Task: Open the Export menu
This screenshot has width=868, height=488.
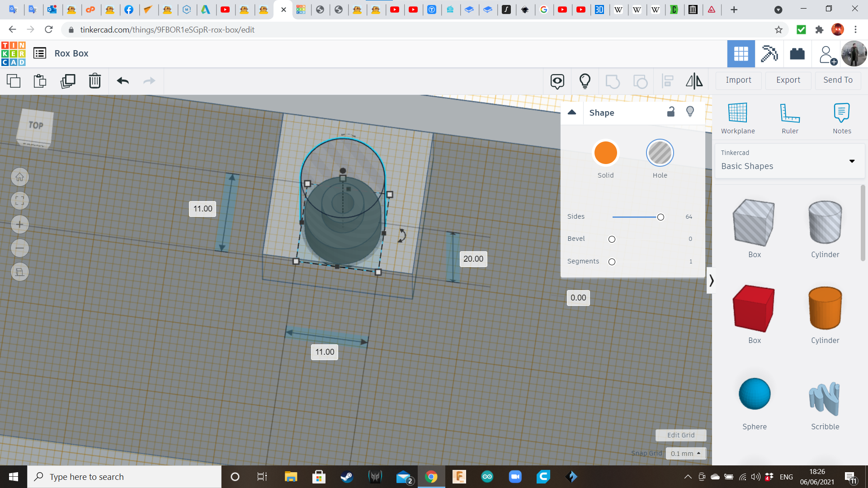Action: [788, 80]
